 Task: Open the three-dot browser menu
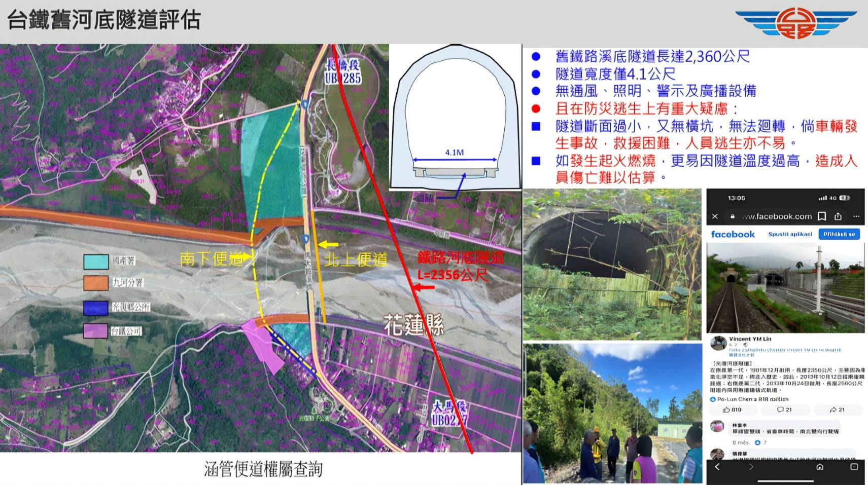point(856,216)
